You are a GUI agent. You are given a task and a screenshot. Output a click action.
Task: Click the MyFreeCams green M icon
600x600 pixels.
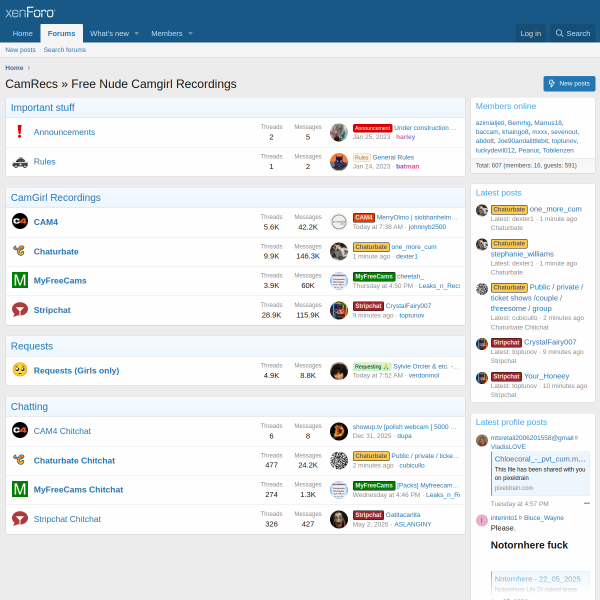pos(20,280)
